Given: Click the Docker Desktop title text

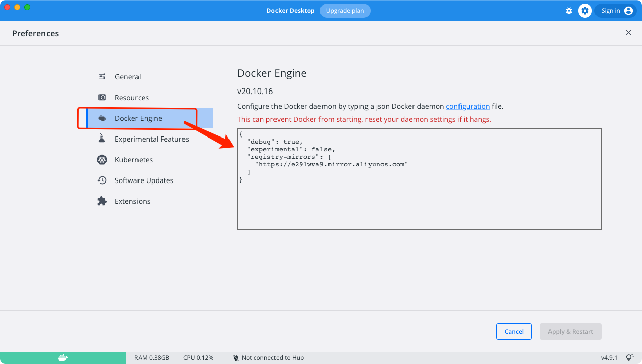Looking at the screenshot, I should pyautogui.click(x=291, y=11).
